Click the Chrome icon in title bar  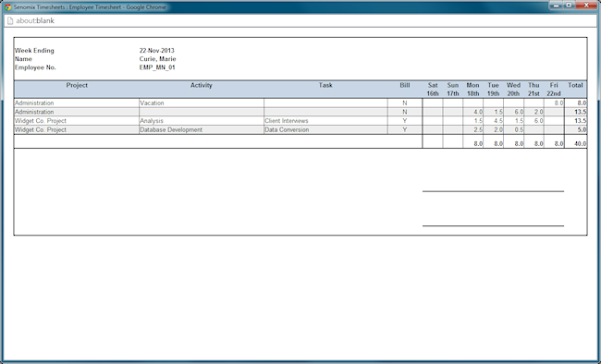(7, 6)
